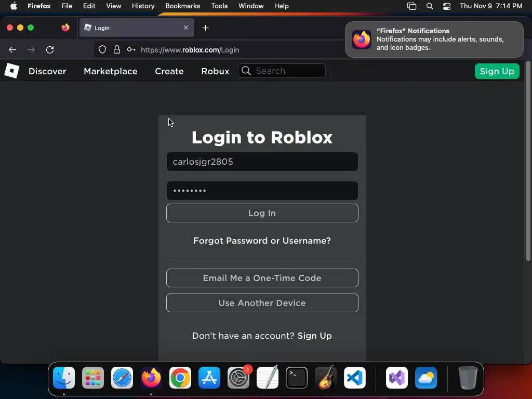Click the shield tracking protection icon
532x399 pixels.
tap(102, 50)
